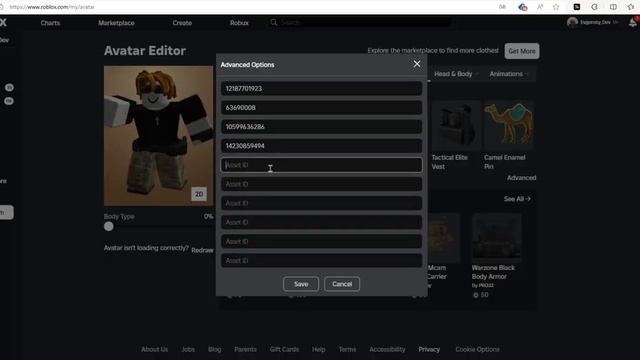This screenshot has height=360, width=640.
Task: Expand the Head & Body dropdown tab
Action: [456, 74]
